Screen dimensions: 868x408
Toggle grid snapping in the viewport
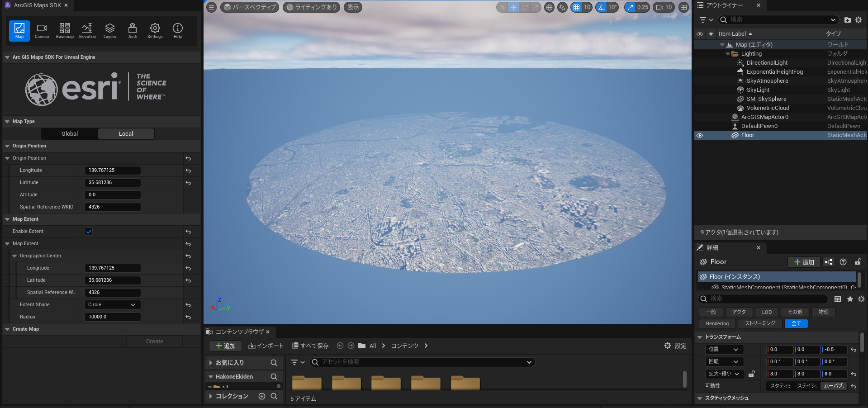(576, 7)
